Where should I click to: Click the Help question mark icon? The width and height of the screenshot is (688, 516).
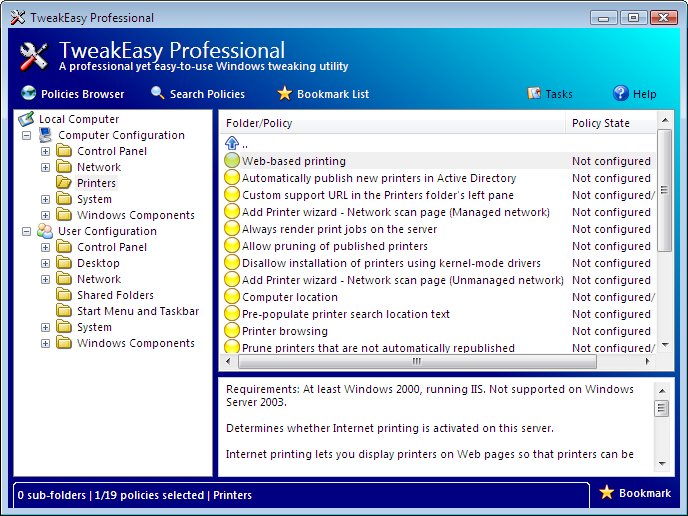click(x=620, y=93)
